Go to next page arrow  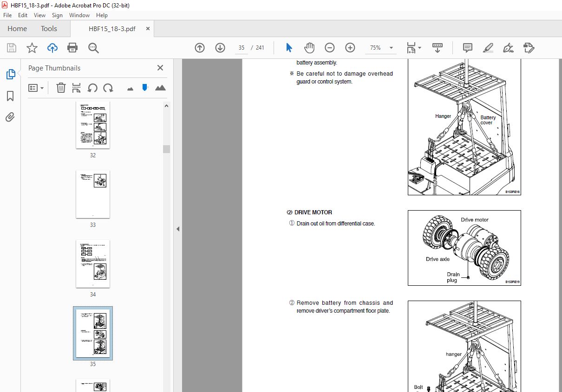[220, 48]
